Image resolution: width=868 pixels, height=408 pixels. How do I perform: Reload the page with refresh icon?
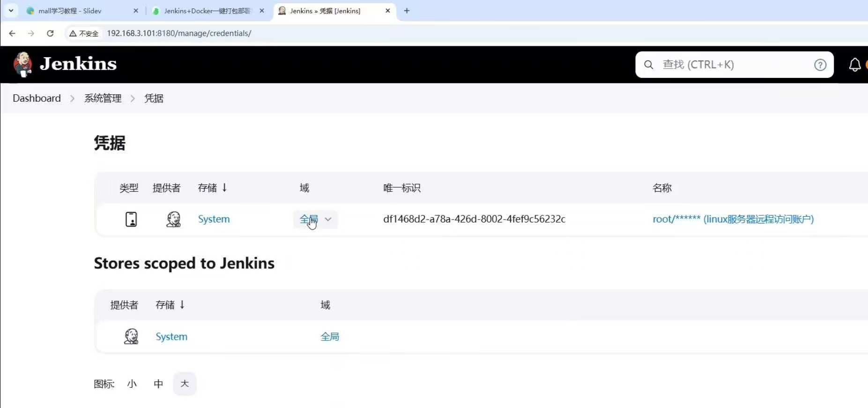tap(50, 33)
